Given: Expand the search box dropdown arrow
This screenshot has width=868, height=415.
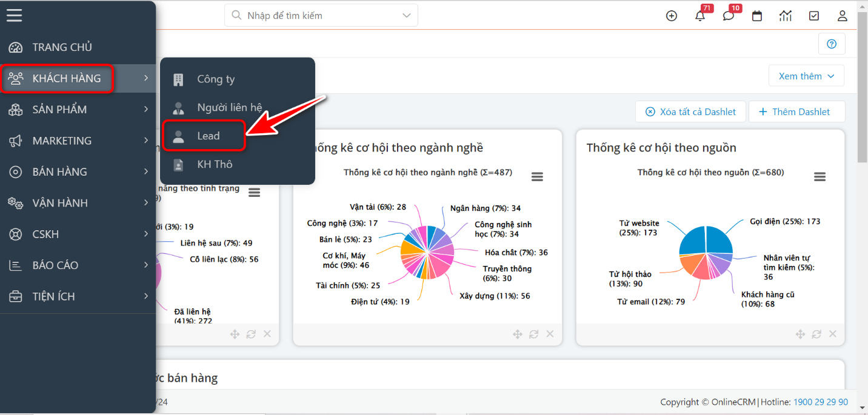Looking at the screenshot, I should (406, 16).
